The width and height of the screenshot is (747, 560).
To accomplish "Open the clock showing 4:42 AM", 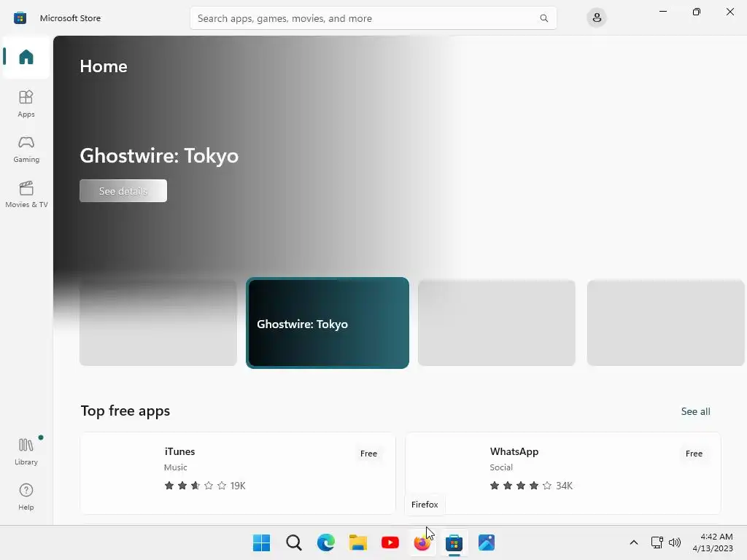I will [713, 542].
